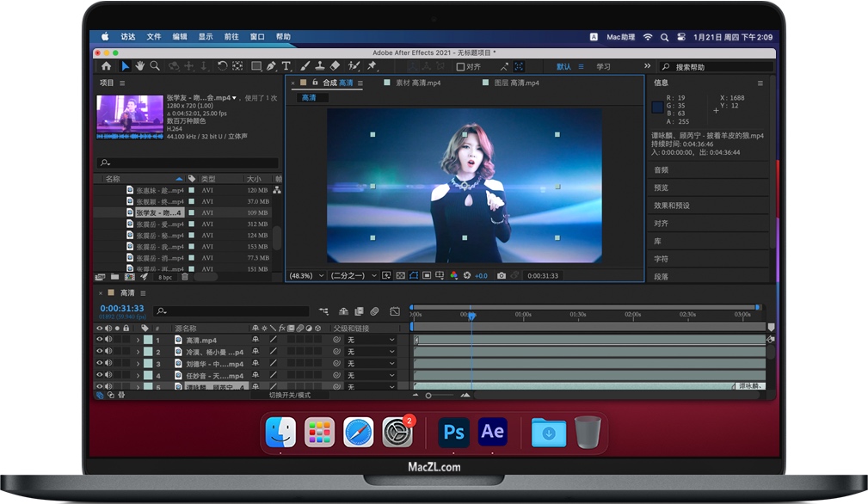Select the Type text tool
The width and height of the screenshot is (868, 504).
286,66
